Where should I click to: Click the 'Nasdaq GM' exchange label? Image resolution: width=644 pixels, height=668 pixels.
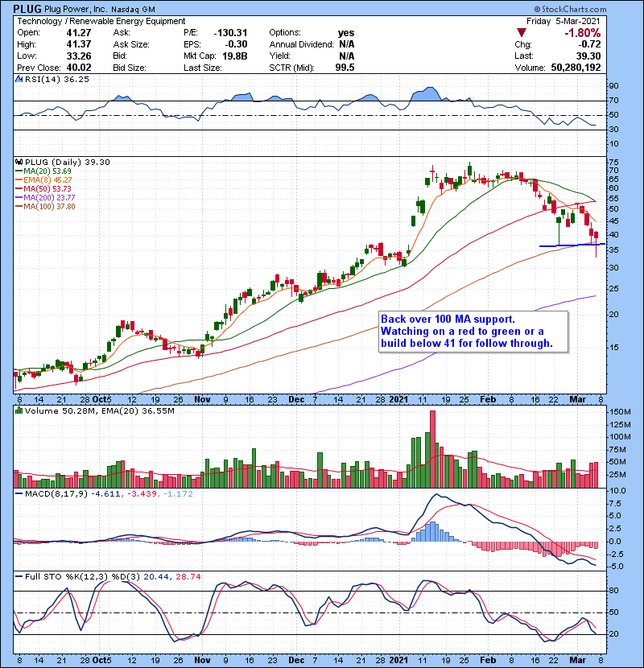pyautogui.click(x=134, y=10)
